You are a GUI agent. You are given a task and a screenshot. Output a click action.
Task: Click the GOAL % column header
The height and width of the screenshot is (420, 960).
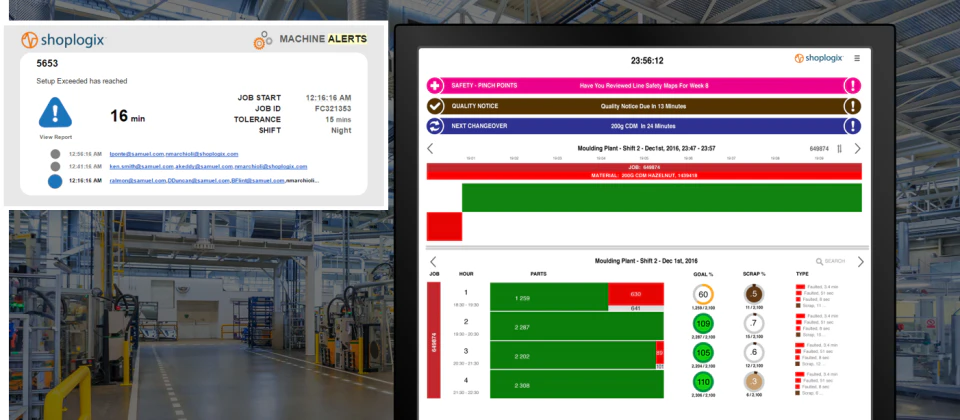(703, 274)
